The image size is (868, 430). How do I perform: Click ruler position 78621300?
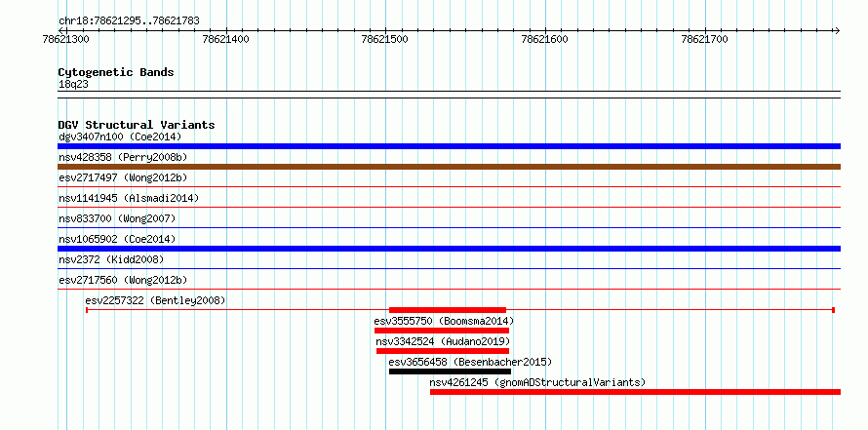pos(65,40)
